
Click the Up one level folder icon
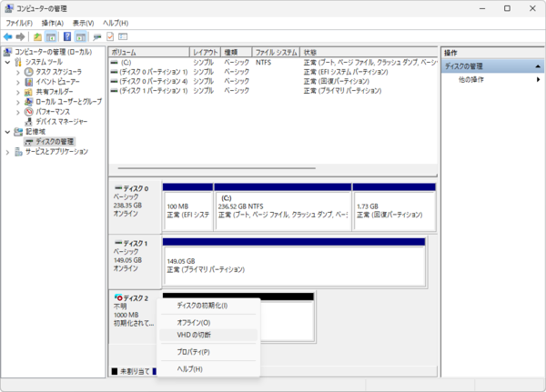point(37,36)
